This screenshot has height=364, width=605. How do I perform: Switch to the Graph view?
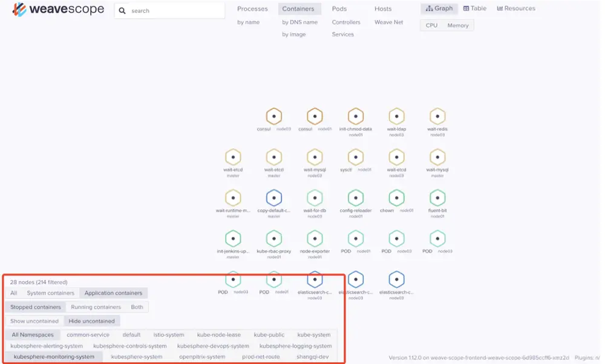pos(439,8)
